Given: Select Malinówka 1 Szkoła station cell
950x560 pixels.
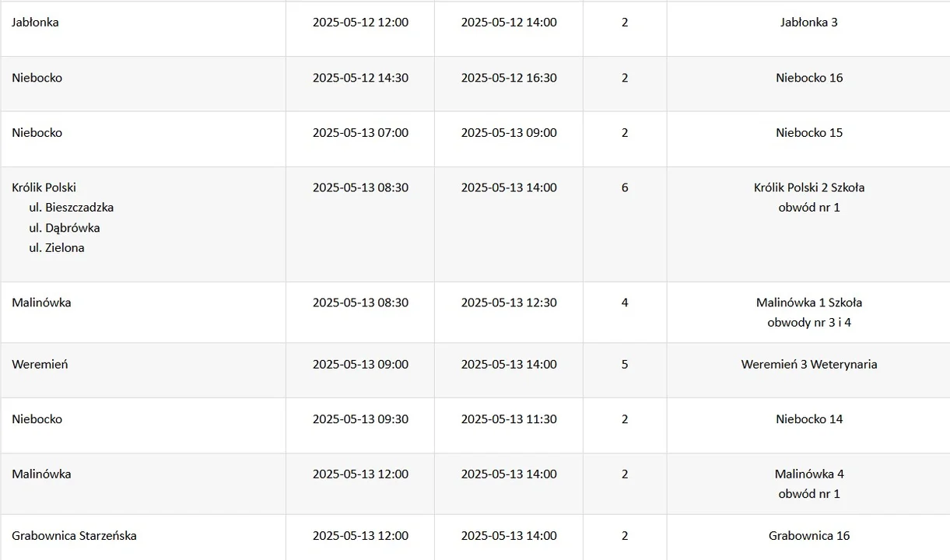Looking at the screenshot, I should 808,303.
